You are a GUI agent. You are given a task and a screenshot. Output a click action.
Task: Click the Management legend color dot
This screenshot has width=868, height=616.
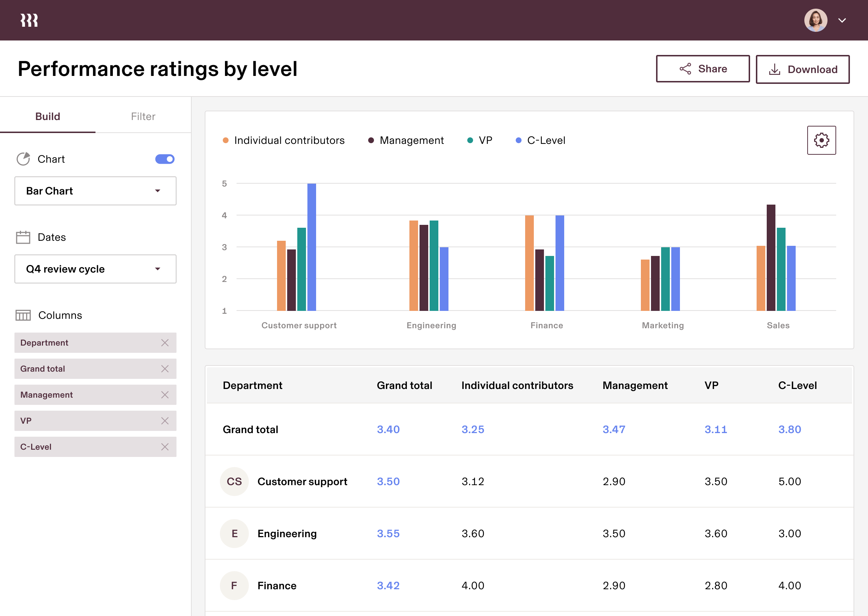coord(371,140)
